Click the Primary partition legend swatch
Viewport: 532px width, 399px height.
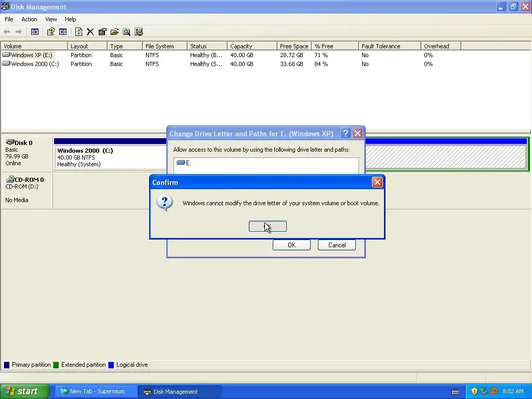[6, 365]
